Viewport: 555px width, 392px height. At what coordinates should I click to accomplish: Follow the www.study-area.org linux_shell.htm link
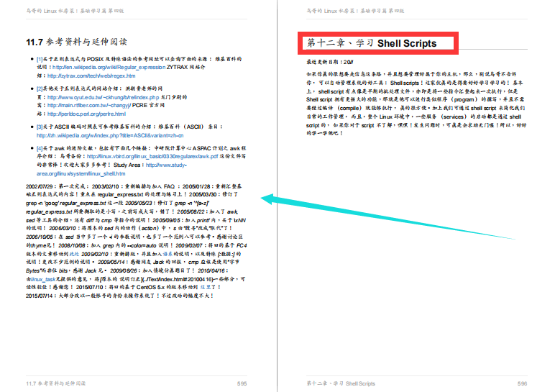click(112, 169)
